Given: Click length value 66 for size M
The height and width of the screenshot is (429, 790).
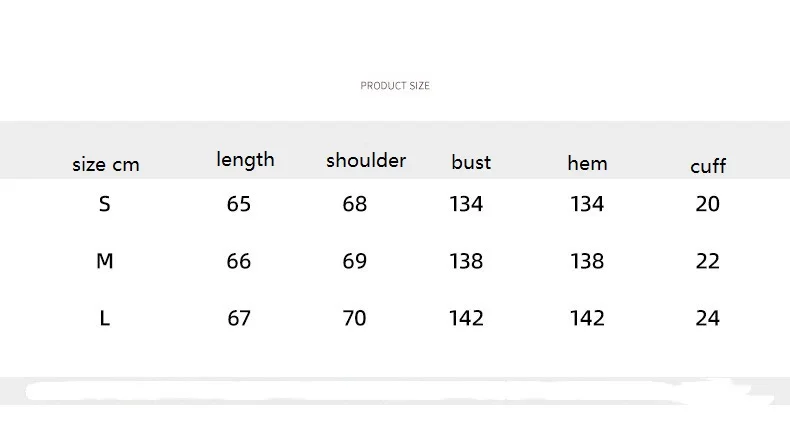Looking at the screenshot, I should pos(239,261).
